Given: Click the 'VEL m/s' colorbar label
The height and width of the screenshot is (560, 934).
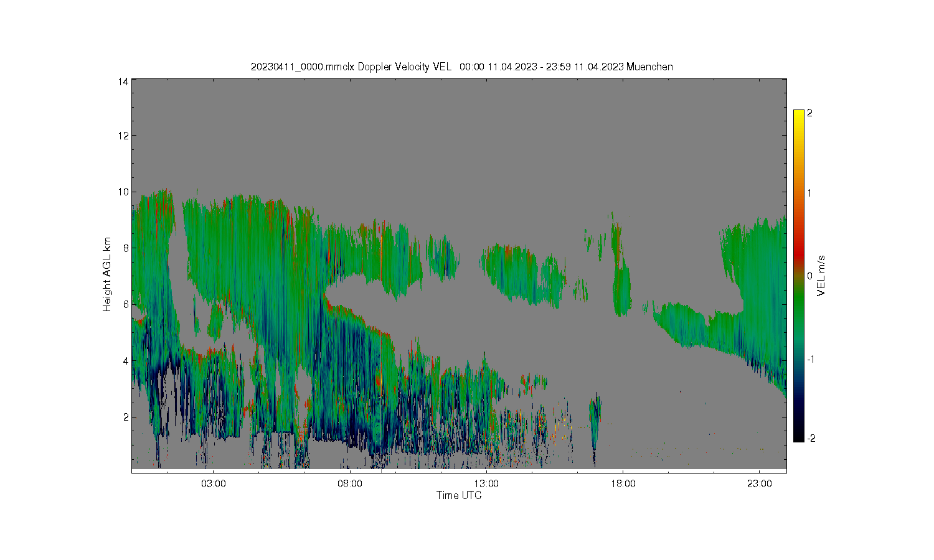Looking at the screenshot, I should point(821,276).
